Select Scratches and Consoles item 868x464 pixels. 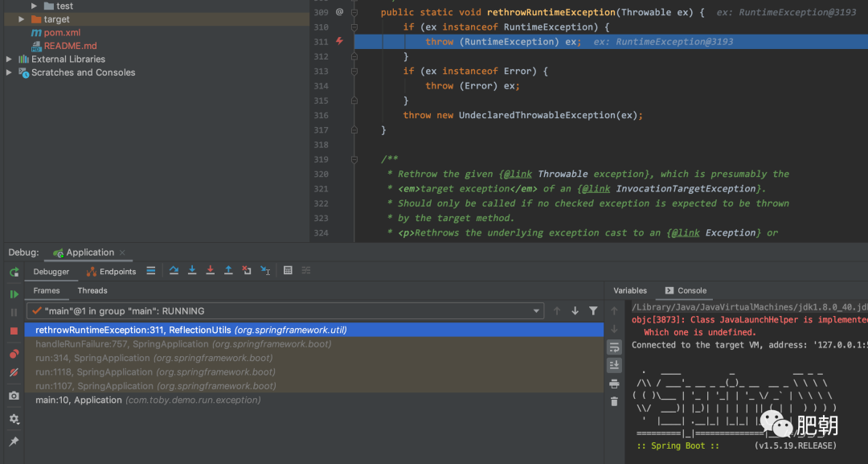pyautogui.click(x=77, y=72)
